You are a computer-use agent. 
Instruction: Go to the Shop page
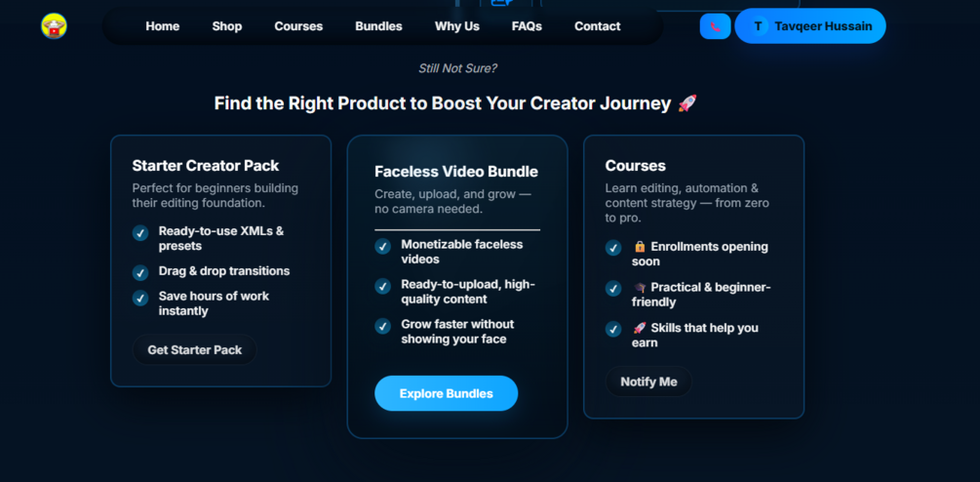[x=227, y=26]
